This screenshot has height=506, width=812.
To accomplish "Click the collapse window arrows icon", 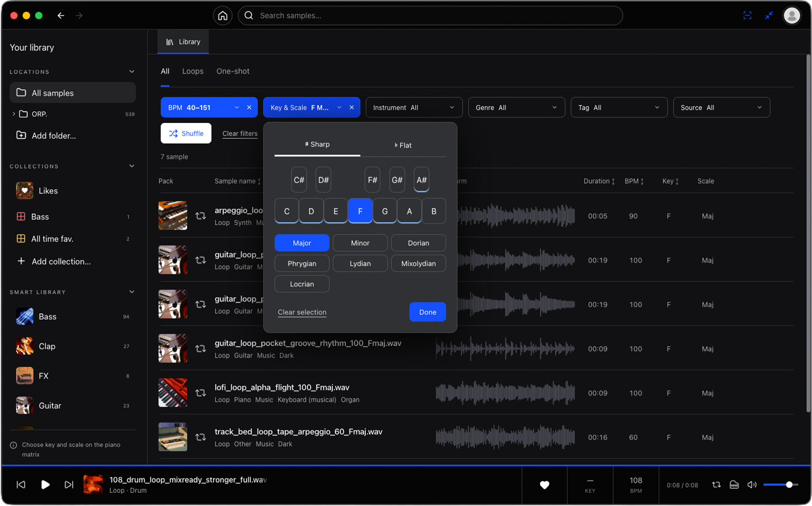I will coord(769,16).
